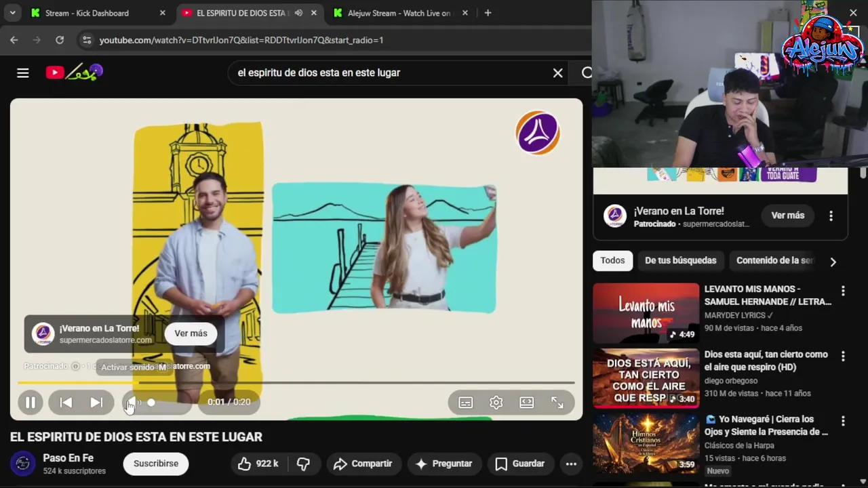Screen dimensions: 868x488
Task: Click the ad advertiser avatar in sidebar
Action: [615, 216]
